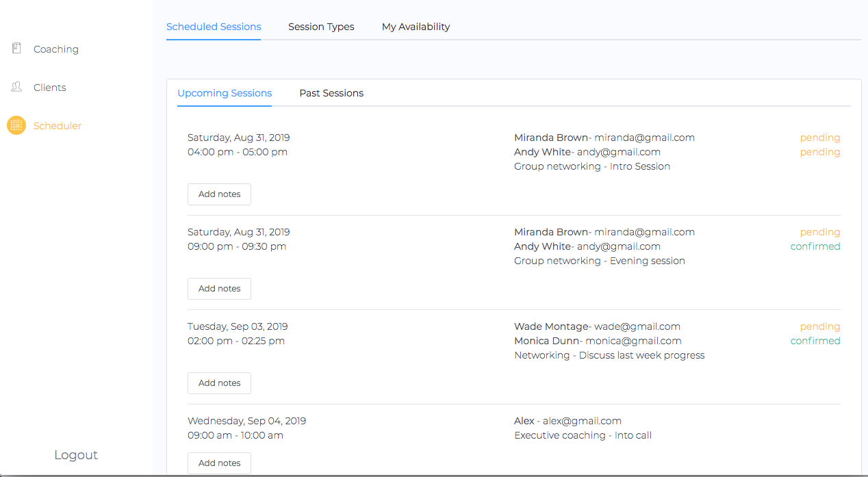Switch to the Session Types tab

coord(321,27)
